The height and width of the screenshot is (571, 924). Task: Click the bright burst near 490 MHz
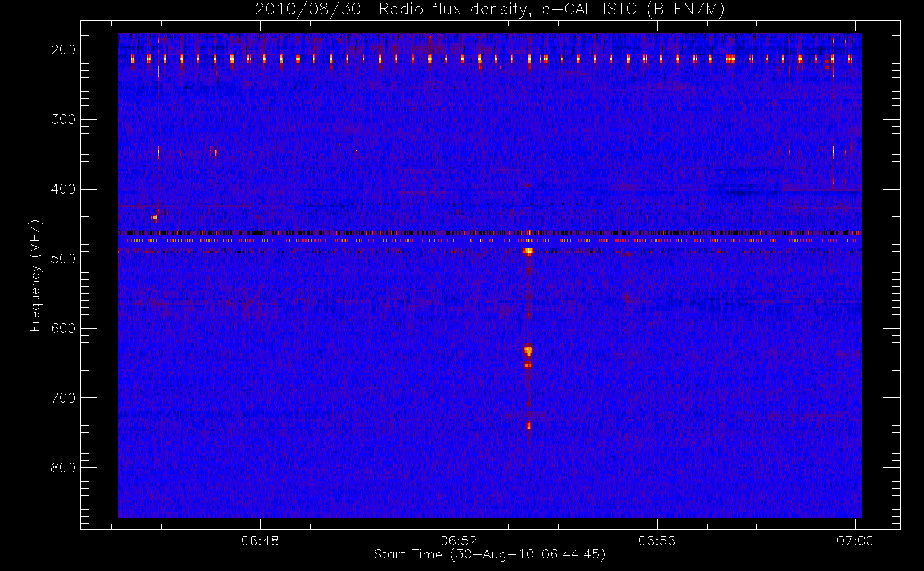point(528,251)
